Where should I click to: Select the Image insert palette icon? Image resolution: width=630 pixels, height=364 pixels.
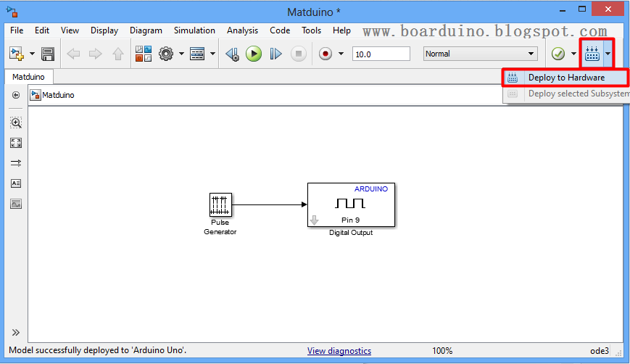(16, 204)
